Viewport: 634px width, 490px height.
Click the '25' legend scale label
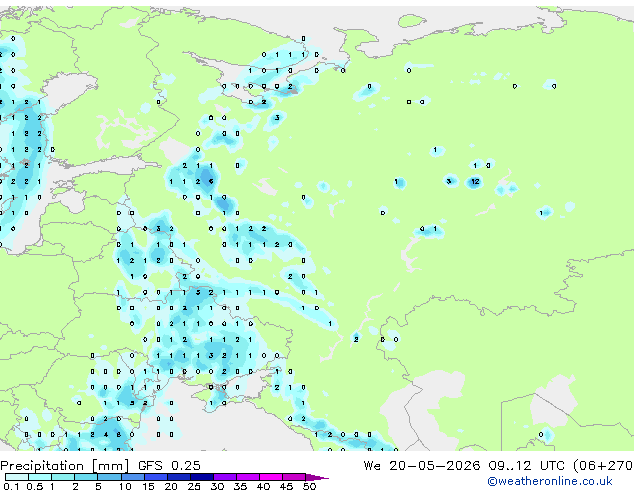pyautogui.click(x=194, y=486)
